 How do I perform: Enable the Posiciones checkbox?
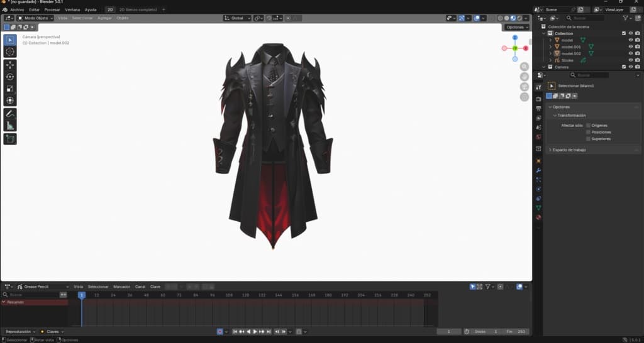[588, 132]
